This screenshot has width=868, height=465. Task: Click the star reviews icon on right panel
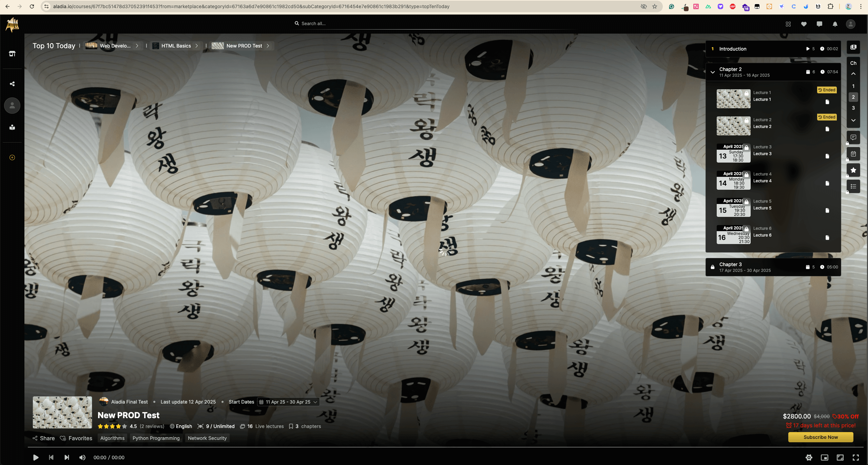click(x=853, y=170)
